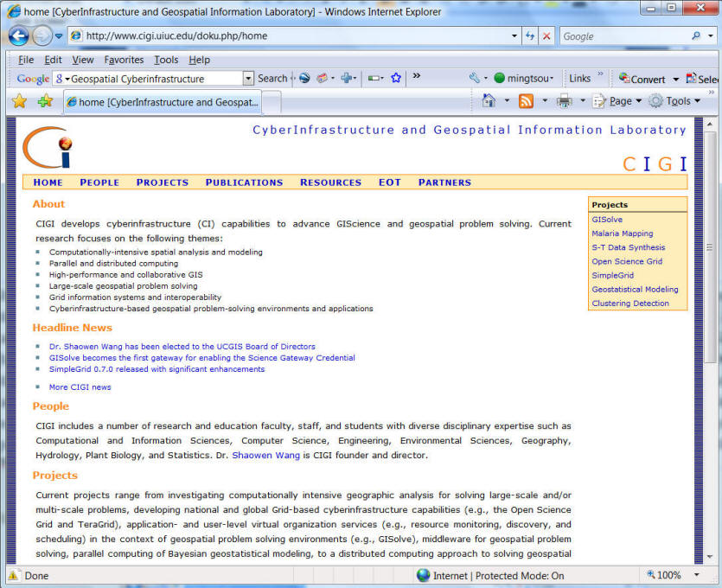The width and height of the screenshot is (722, 588).
Task: Open Favorites Center star icon
Action: (x=20, y=101)
